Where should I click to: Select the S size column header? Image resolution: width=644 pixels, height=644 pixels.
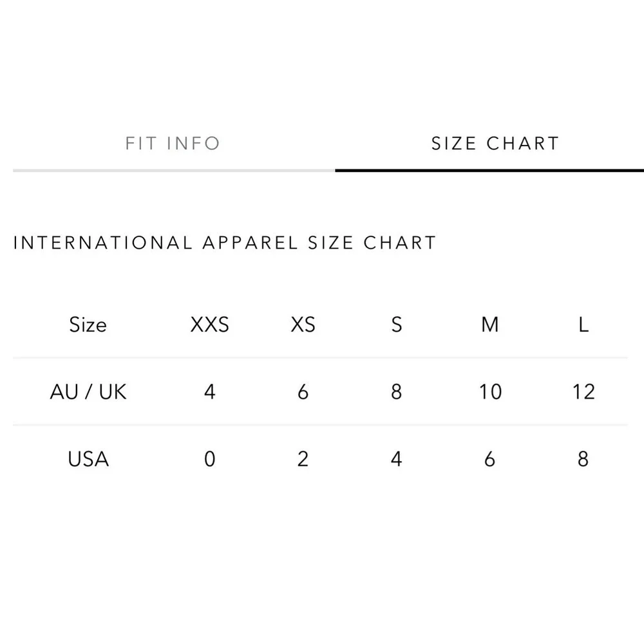(396, 325)
